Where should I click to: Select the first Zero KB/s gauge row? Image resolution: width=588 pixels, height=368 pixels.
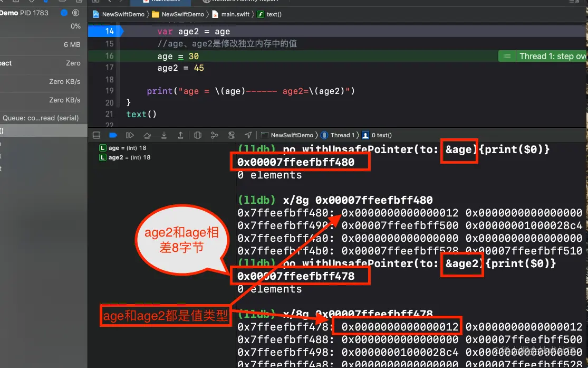tap(43, 81)
